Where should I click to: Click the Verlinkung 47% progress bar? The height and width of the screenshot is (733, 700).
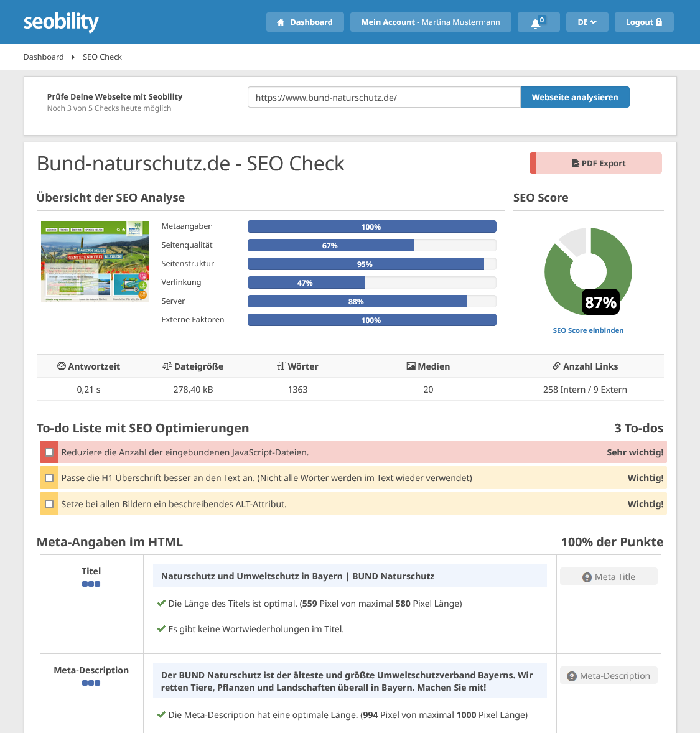(x=371, y=283)
